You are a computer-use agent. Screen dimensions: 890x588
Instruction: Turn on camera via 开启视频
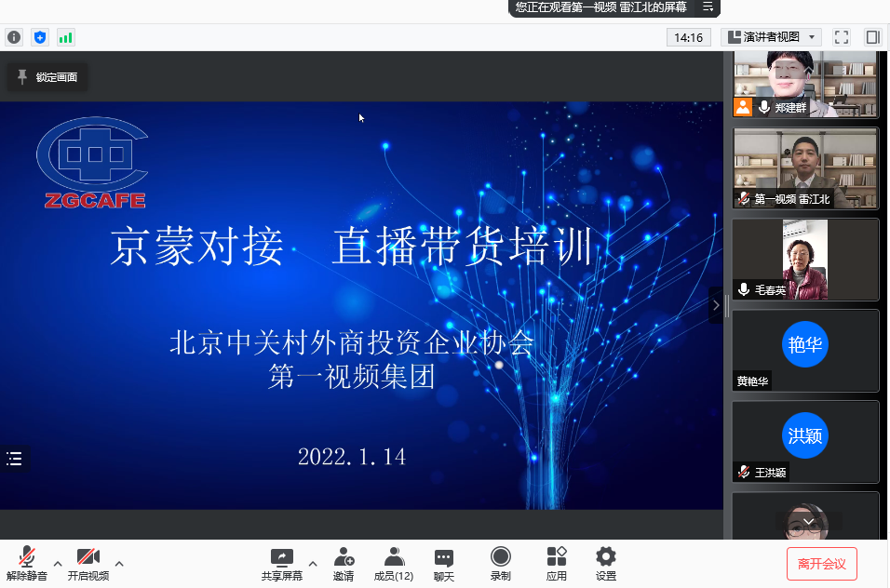88,564
